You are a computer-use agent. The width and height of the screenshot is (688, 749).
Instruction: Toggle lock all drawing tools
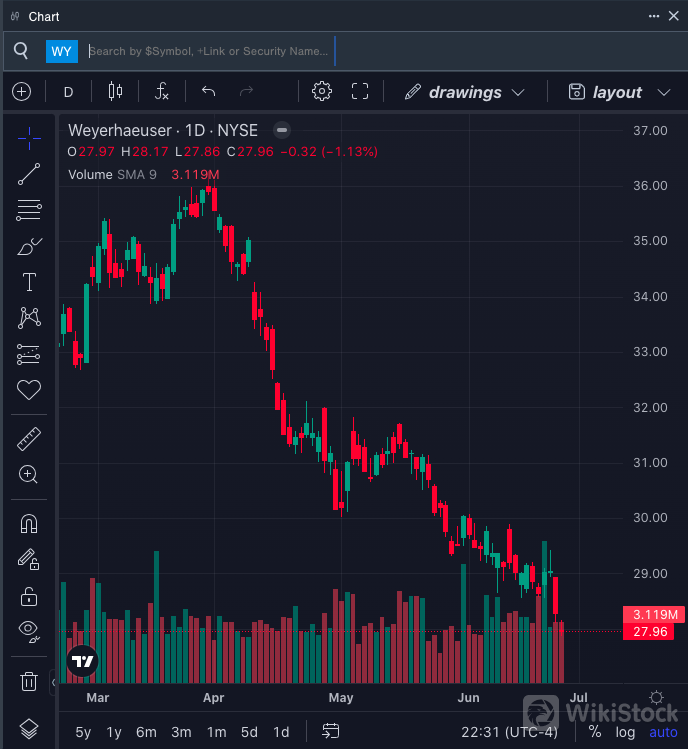pyautogui.click(x=29, y=595)
